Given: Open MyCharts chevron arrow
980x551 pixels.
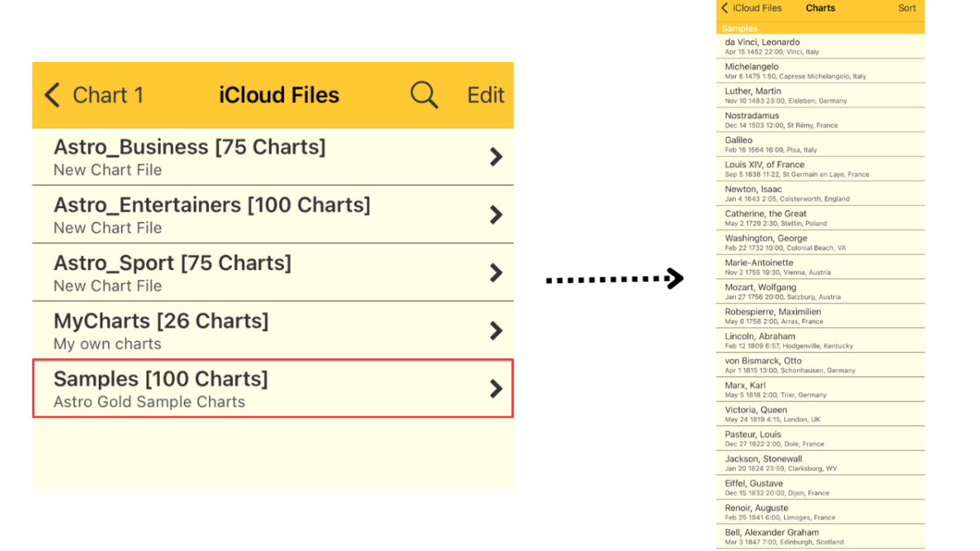Looking at the screenshot, I should click(495, 331).
